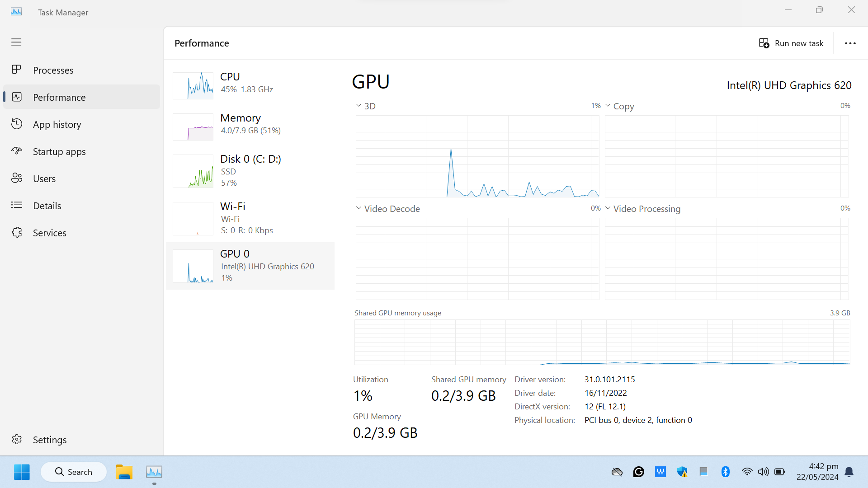
Task: Click the App history clock icon
Action: (x=16, y=124)
